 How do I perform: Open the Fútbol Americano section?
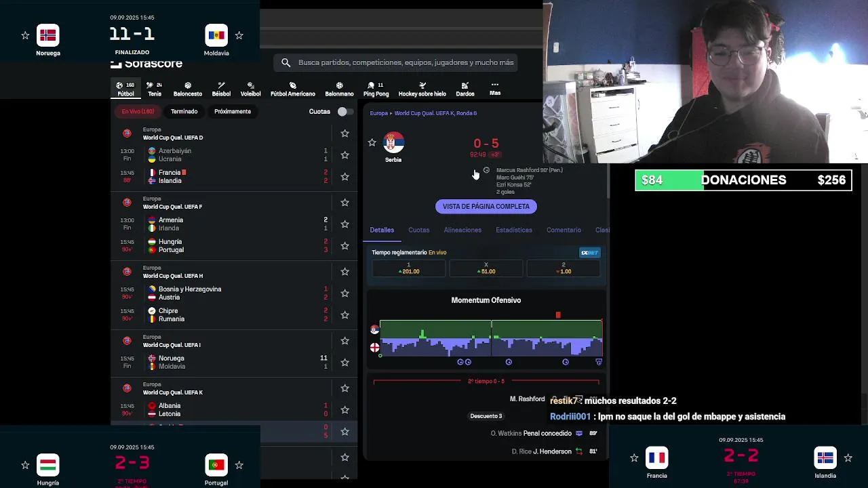point(293,89)
